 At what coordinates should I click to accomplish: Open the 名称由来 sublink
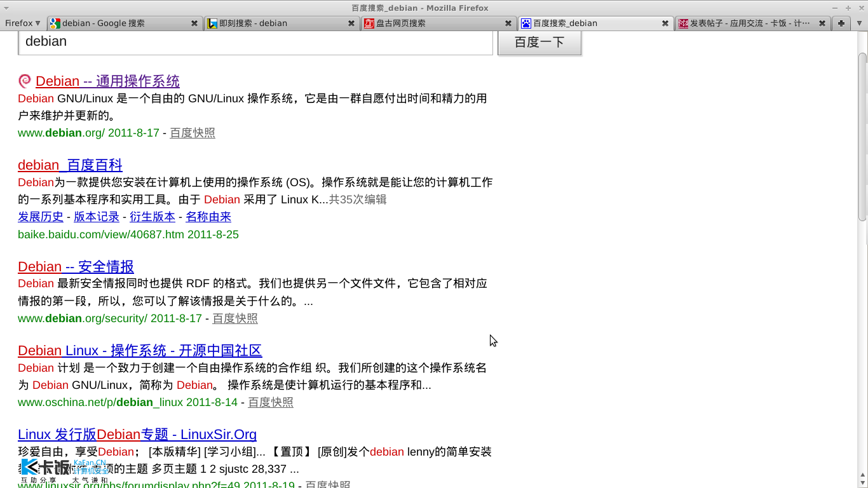(208, 217)
